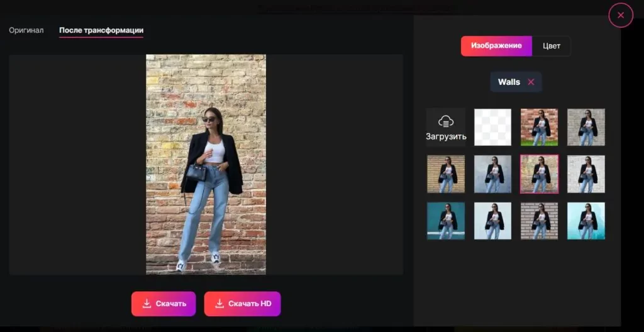
Task: Pick the teal wall background thumbnail
Action: coord(446,221)
